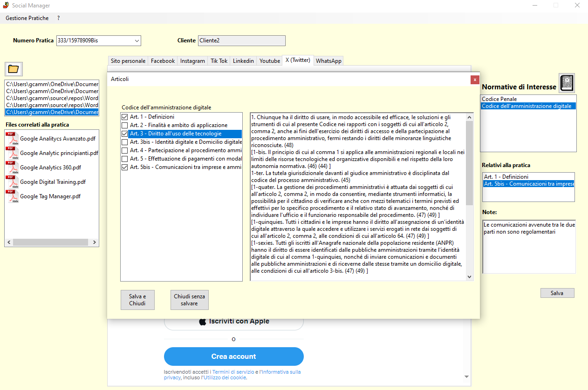Open Utilizzo dei cookie link

(x=224, y=377)
